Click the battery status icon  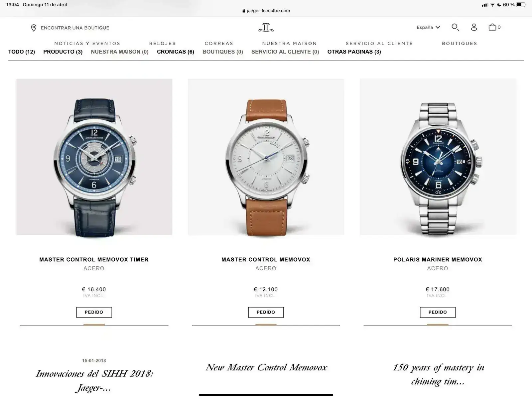click(x=521, y=5)
